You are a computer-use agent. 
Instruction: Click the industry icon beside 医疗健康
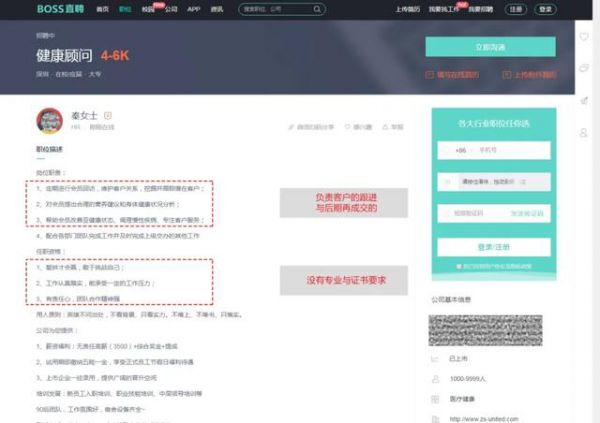pos(435,399)
